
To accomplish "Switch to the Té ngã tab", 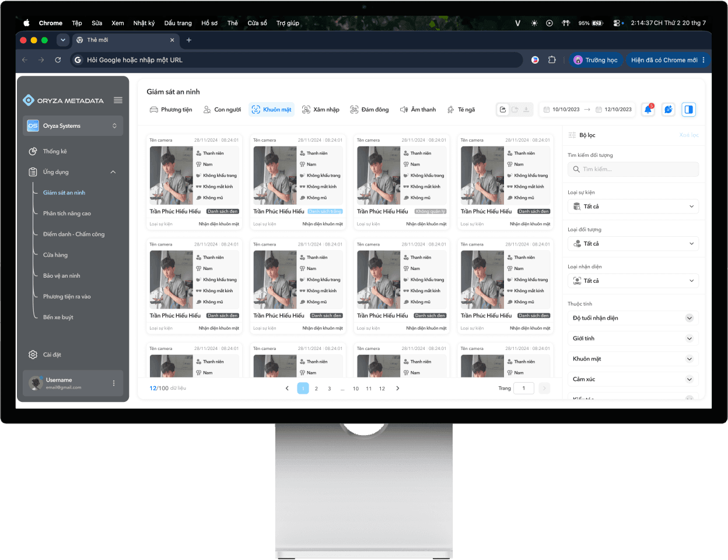I will pyautogui.click(x=461, y=110).
